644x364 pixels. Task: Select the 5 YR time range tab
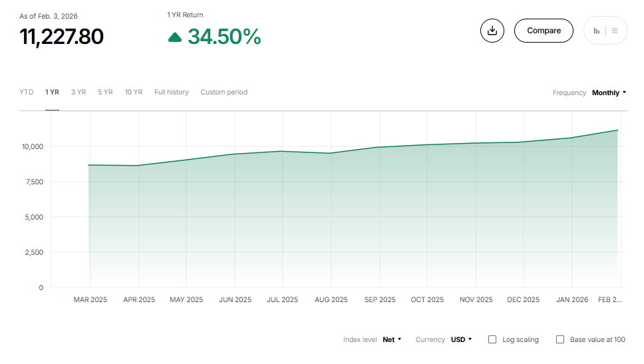(105, 92)
